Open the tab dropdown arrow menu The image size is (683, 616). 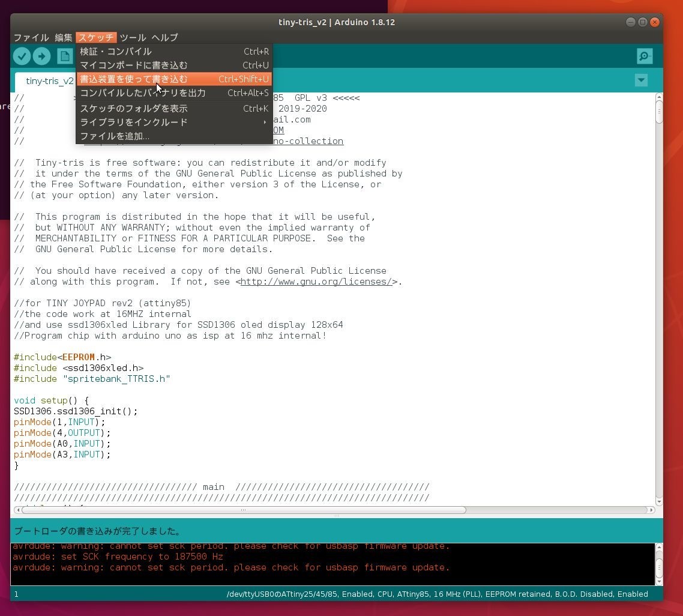point(641,80)
